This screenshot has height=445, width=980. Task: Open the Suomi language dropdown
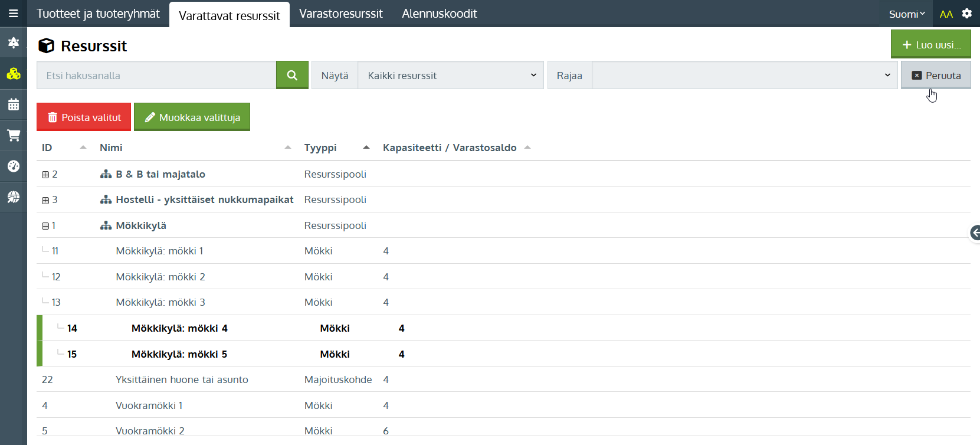(x=906, y=14)
